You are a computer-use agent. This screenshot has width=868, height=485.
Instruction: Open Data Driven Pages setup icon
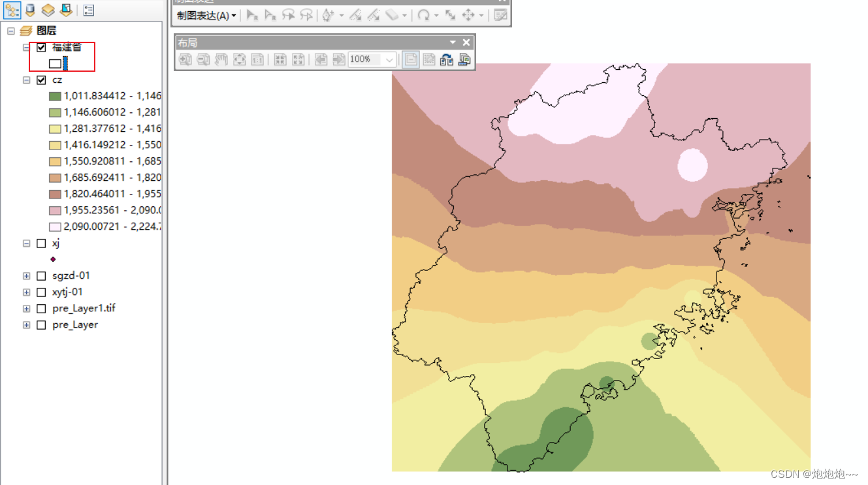464,59
